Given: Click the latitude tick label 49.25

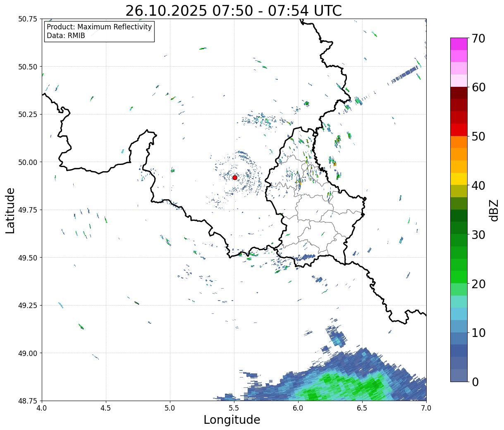Looking at the screenshot, I should click(x=28, y=305).
